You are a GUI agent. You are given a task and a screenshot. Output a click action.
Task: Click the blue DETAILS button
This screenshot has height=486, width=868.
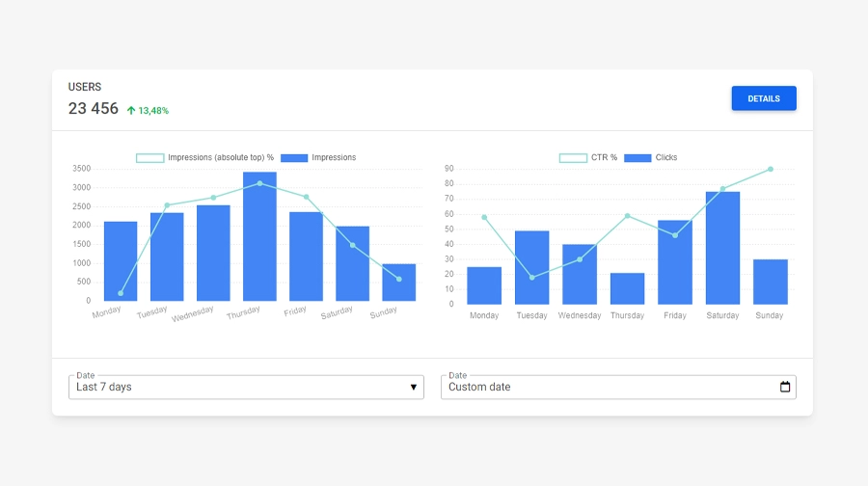point(763,98)
